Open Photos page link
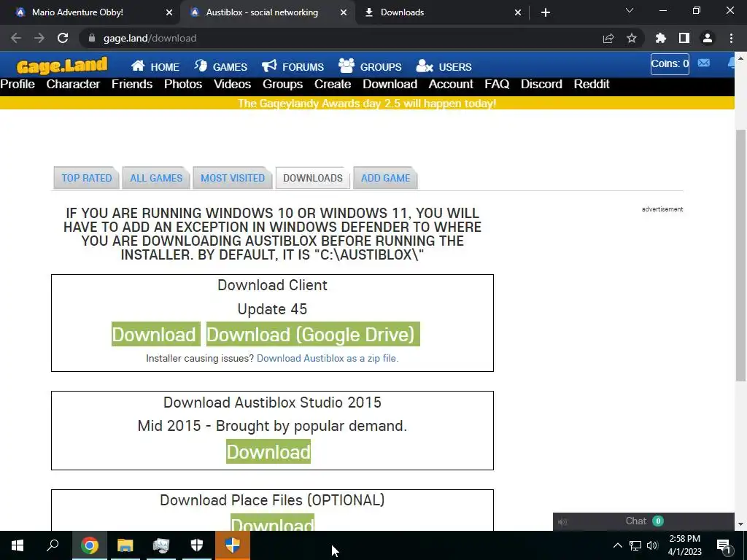Image resolution: width=747 pixels, height=560 pixels. [x=183, y=85]
